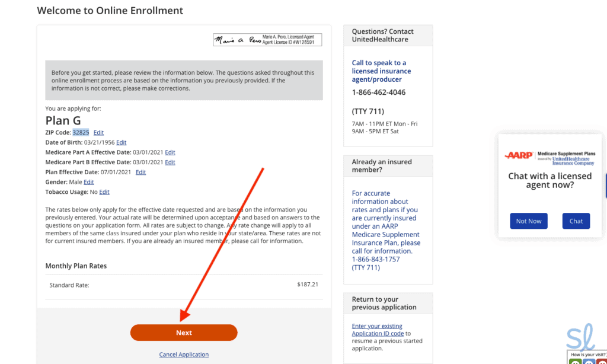Select Cancel Application
This screenshot has height=364, width=607.
pos(184,354)
